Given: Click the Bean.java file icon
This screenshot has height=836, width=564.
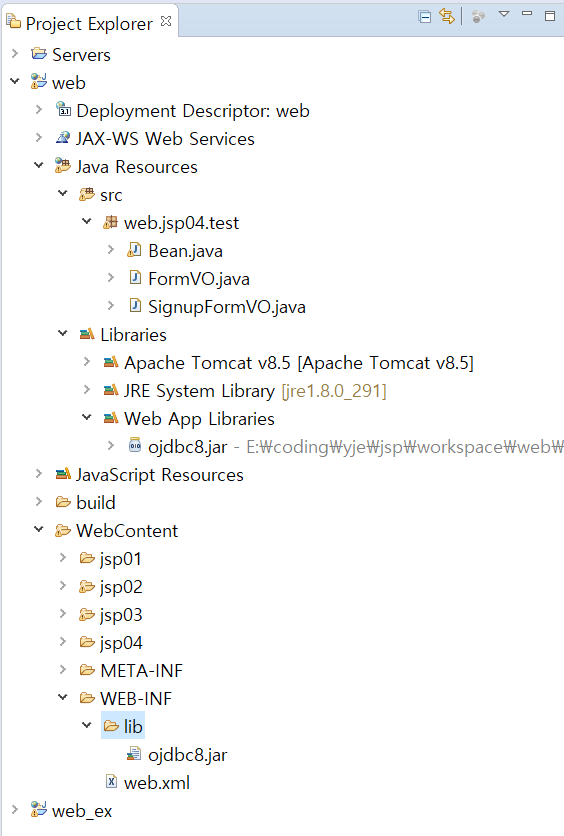Looking at the screenshot, I should coord(134,250).
